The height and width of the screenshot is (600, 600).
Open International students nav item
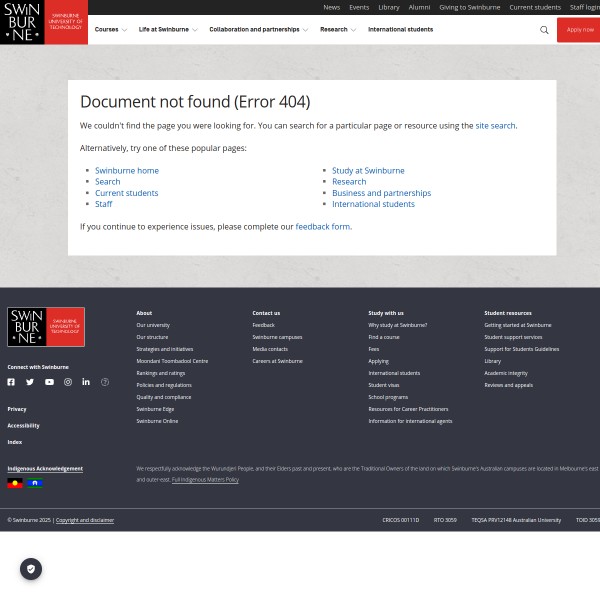pos(400,30)
